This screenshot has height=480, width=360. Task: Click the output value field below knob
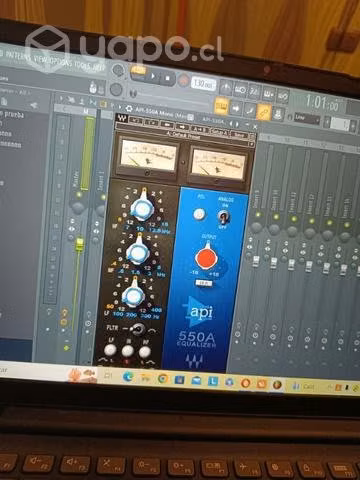pos(203,283)
